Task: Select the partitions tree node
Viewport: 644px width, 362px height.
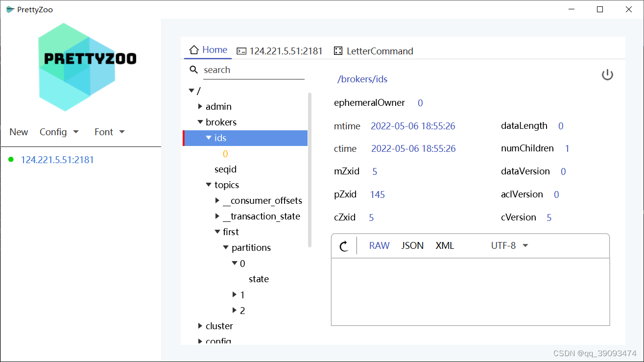Action: coord(251,247)
